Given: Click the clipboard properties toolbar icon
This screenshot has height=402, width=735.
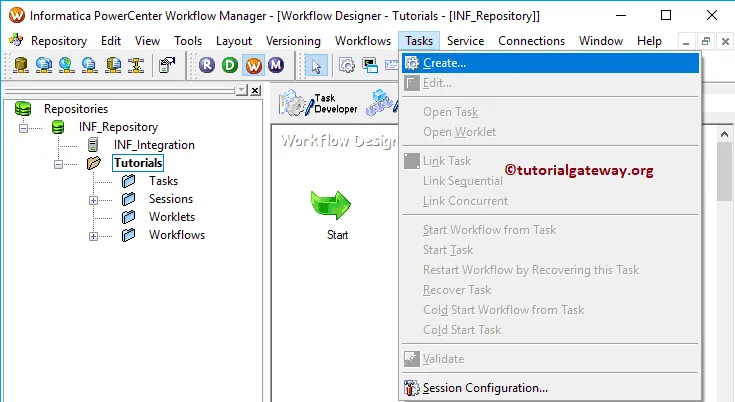Looking at the screenshot, I should tap(167, 65).
